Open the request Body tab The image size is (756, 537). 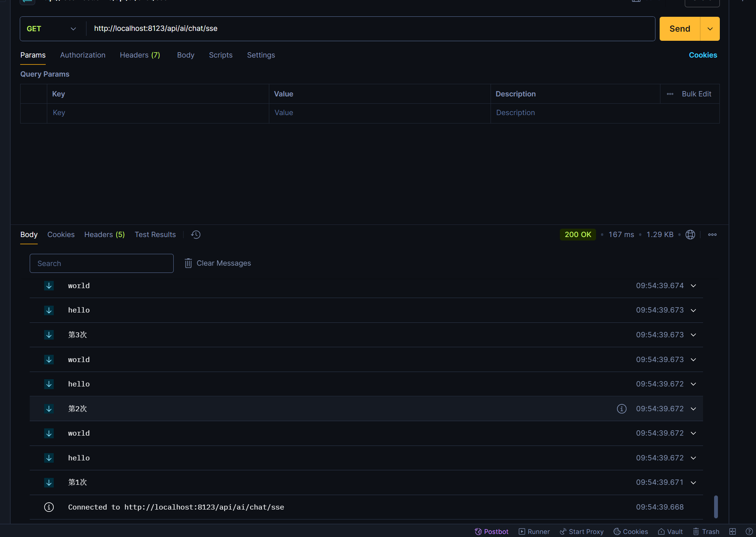[x=185, y=55]
